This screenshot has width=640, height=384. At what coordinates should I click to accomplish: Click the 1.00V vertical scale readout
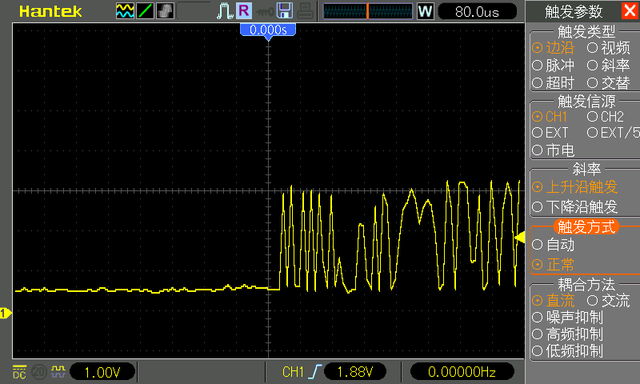click(102, 372)
